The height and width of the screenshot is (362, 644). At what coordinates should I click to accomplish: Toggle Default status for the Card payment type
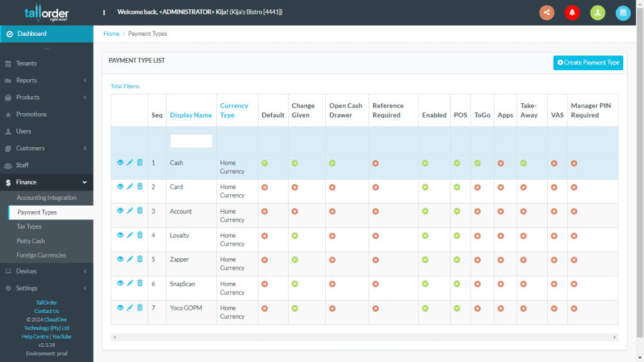264,187
